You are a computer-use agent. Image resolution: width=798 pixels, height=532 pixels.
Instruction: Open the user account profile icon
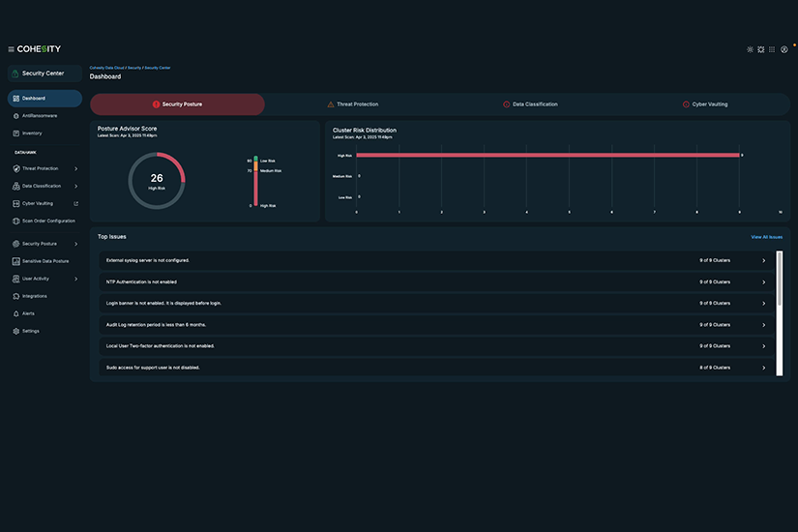tap(784, 49)
